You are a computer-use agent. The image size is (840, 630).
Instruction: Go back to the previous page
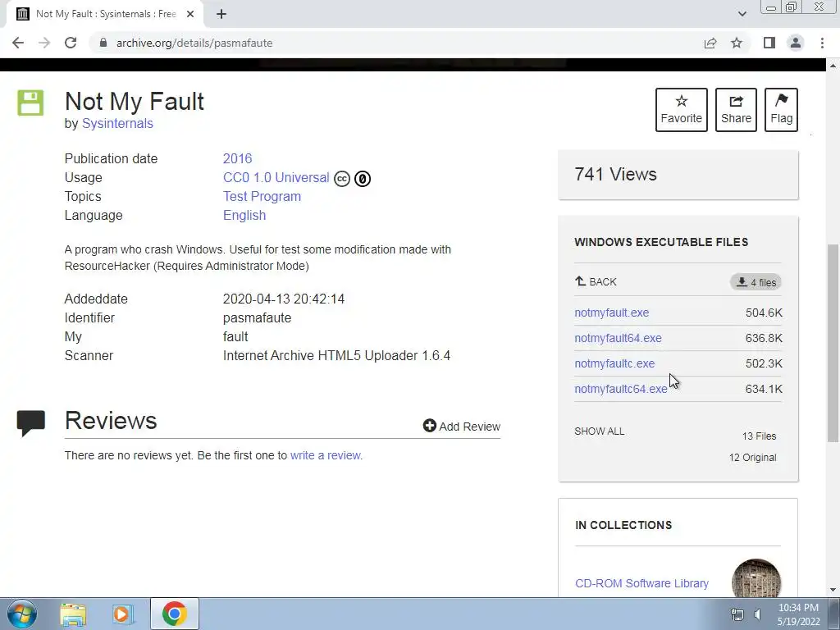18,43
